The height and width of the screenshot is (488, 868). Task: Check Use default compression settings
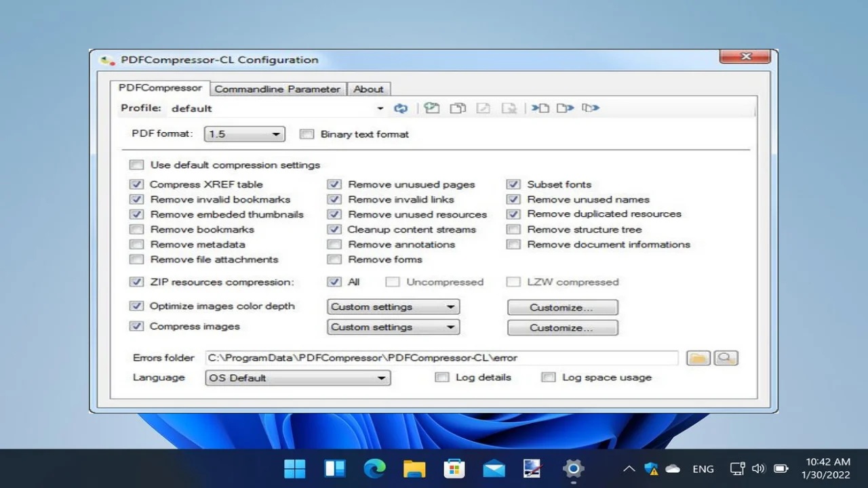tap(137, 165)
